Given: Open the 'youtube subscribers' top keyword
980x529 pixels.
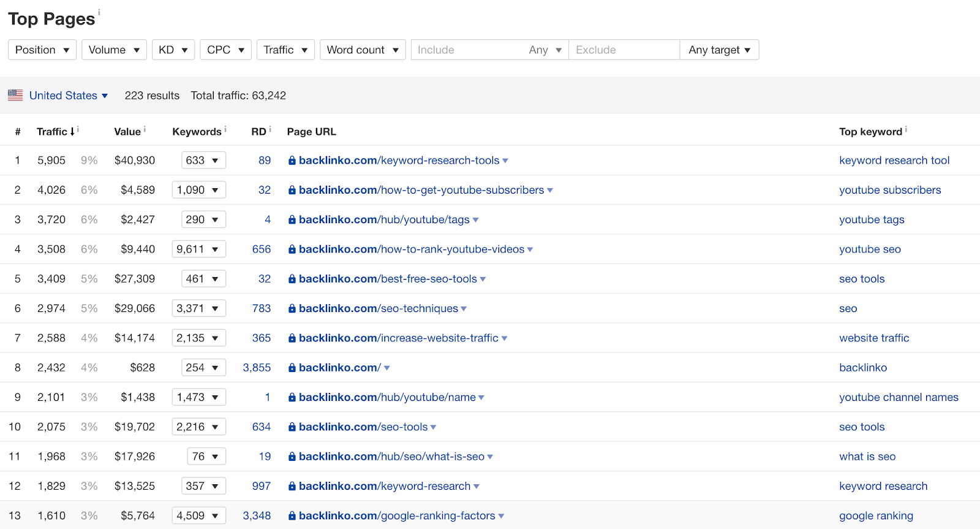Looking at the screenshot, I should click(890, 190).
